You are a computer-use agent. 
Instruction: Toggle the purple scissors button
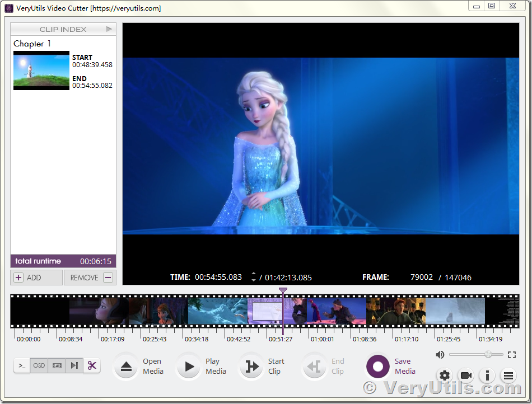pos(92,366)
